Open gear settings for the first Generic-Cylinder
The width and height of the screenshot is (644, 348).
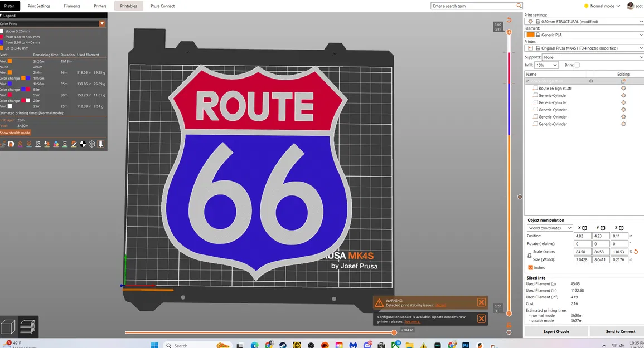pyautogui.click(x=623, y=95)
